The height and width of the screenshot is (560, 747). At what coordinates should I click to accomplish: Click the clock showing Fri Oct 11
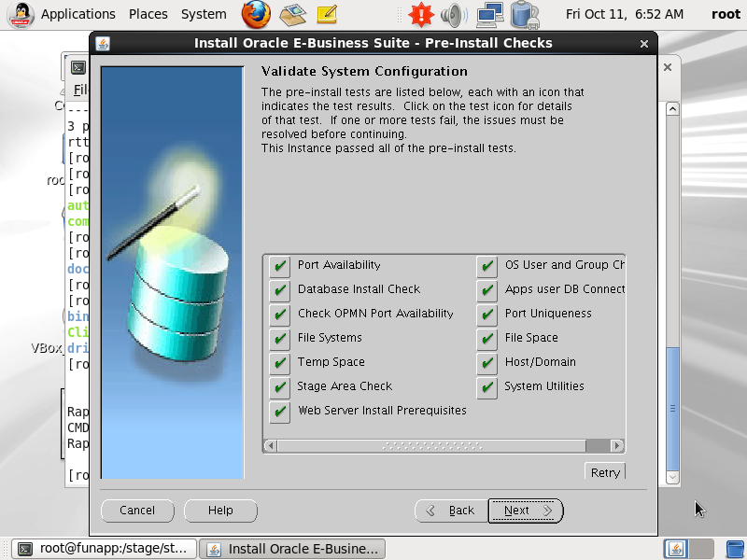pos(624,14)
